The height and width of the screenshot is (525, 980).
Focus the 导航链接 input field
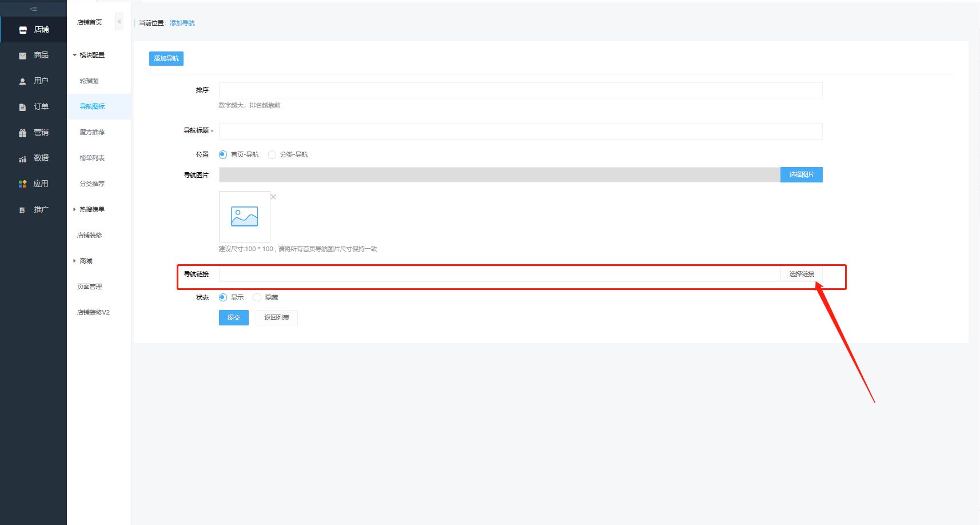[500, 274]
